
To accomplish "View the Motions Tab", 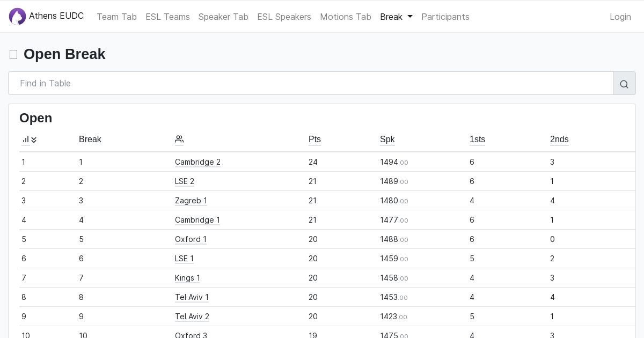I will point(346,17).
